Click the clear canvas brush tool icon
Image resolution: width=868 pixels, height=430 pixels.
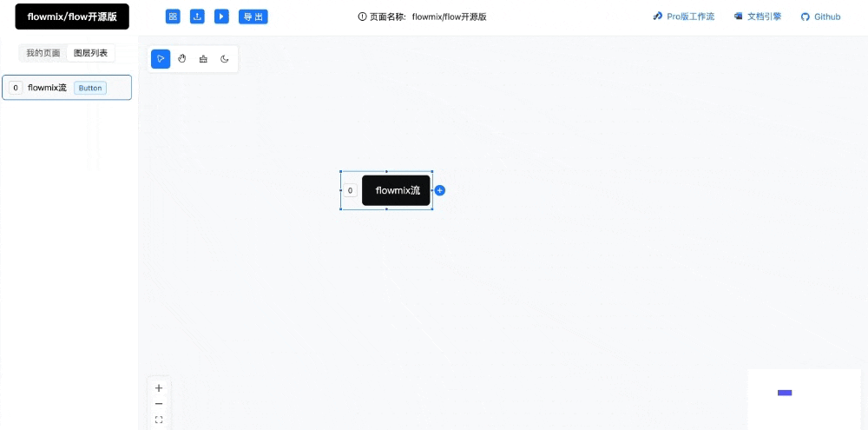(203, 59)
